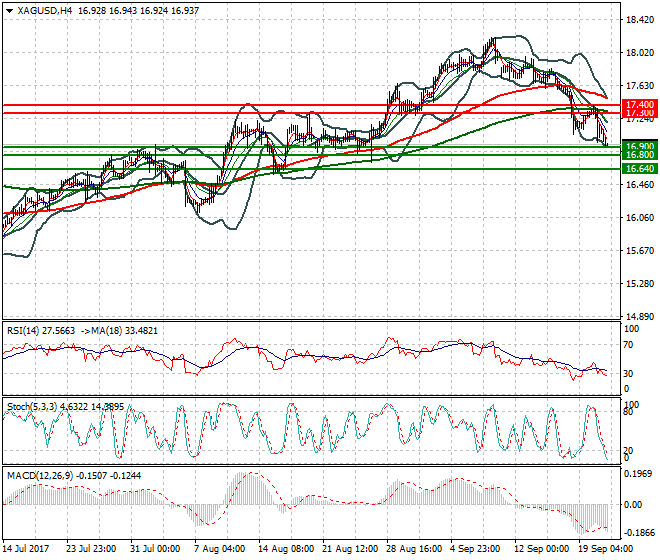660x560 pixels.
Task: Select the 14 Aug 08:00 time label
Action: (x=286, y=549)
